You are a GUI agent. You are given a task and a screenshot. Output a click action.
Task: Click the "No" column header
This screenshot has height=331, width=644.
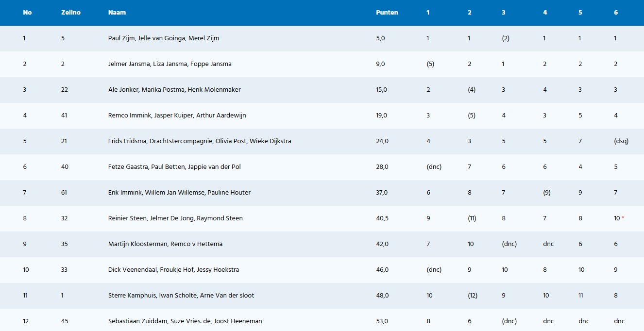click(27, 13)
